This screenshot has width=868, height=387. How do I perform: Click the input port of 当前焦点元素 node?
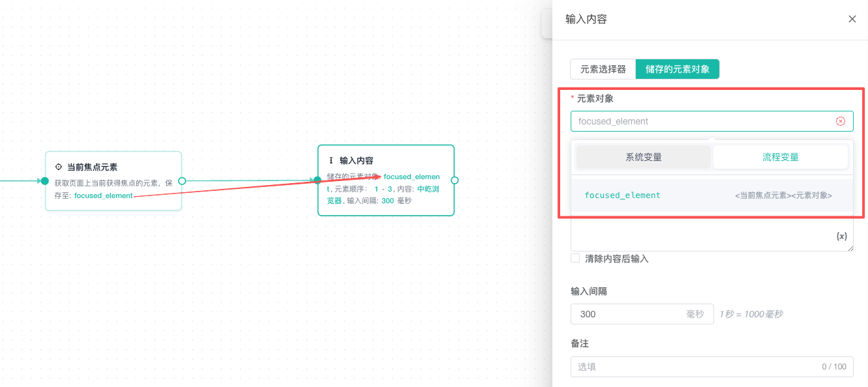pyautogui.click(x=45, y=180)
